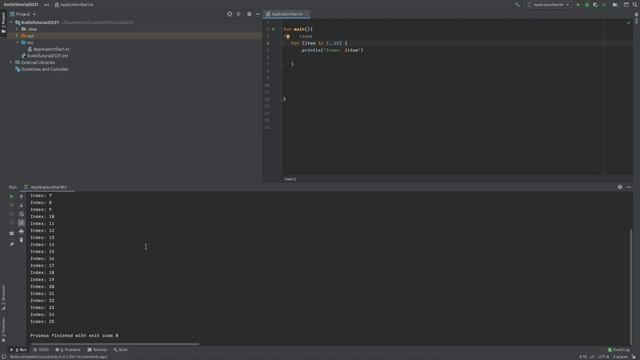640x360 pixels.
Task: Expand External Libraries node
Action: 11,62
